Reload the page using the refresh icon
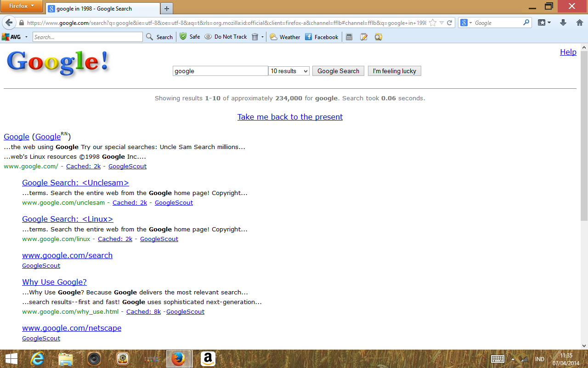The height and width of the screenshot is (368, 588). point(450,23)
